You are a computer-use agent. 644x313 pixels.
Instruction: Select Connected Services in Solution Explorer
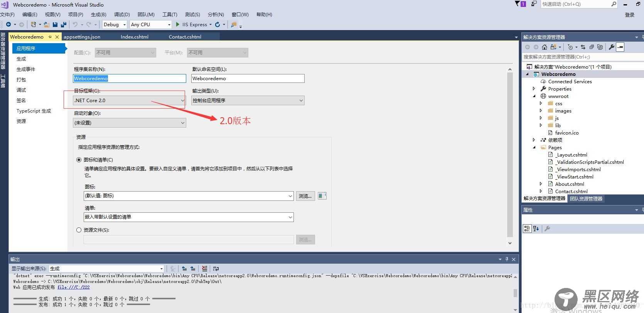[570, 82]
